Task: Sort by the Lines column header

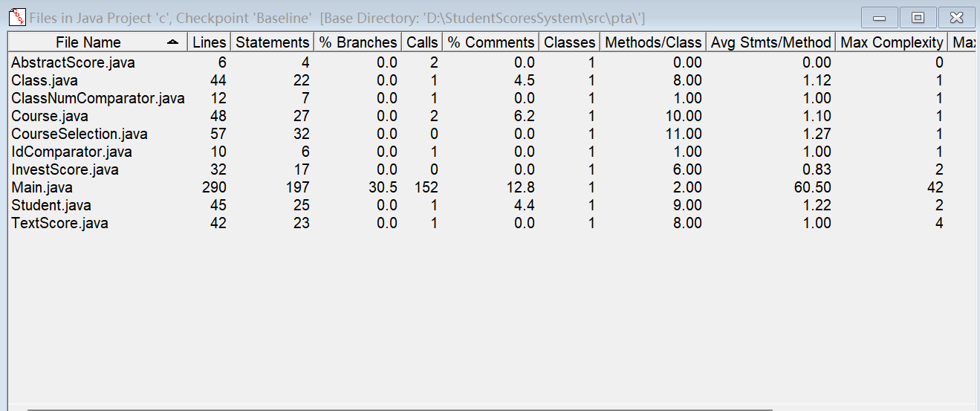Action: tap(209, 42)
